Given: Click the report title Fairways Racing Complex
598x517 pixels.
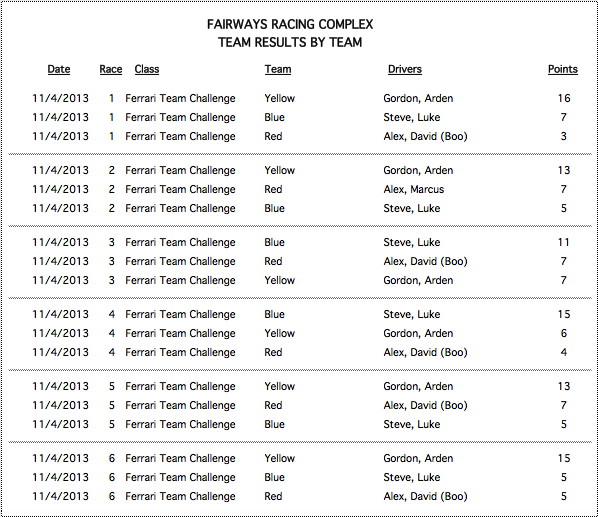Looking at the screenshot, I should click(290, 24).
